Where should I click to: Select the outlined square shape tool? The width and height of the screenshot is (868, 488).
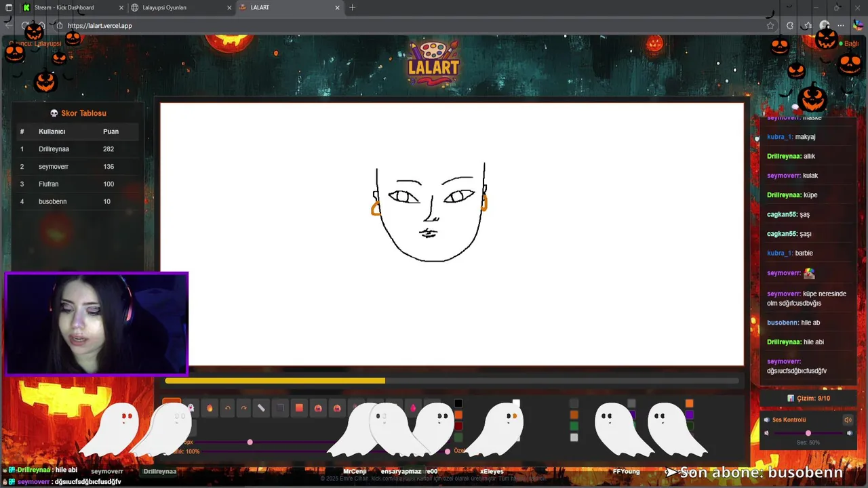pos(280,408)
